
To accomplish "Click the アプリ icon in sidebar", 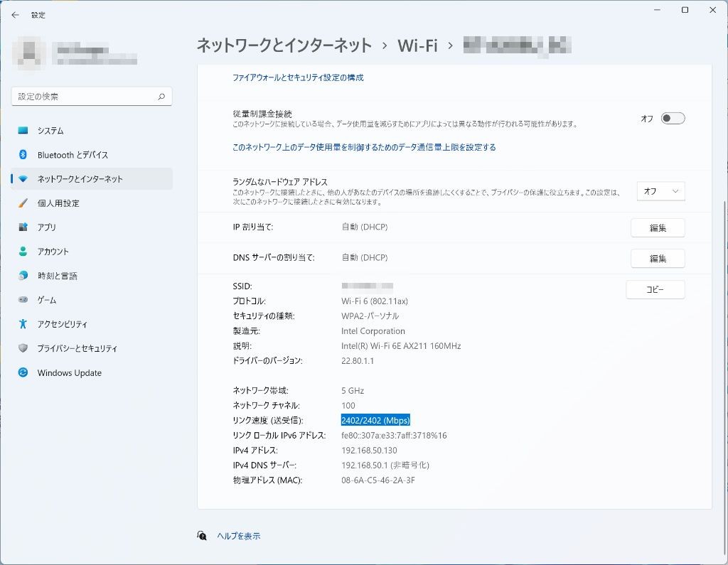I will tap(23, 227).
